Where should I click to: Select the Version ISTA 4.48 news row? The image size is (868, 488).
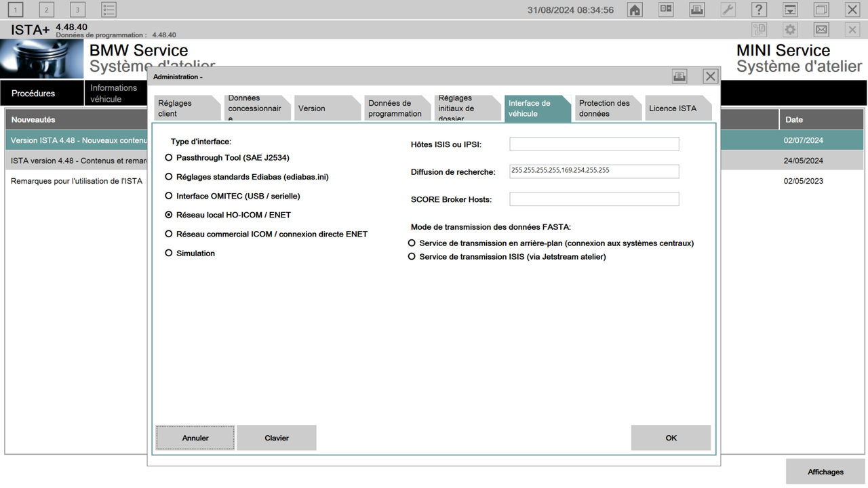click(x=76, y=140)
